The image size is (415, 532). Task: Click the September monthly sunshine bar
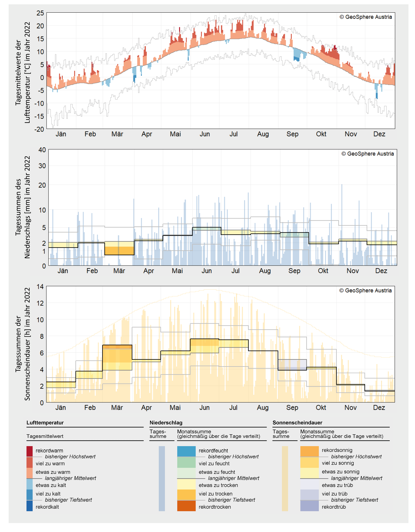coord(292,365)
